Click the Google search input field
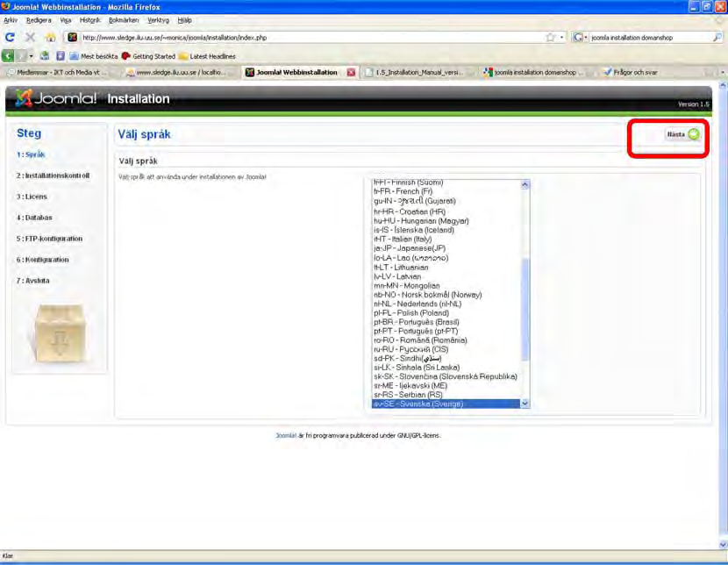The width and height of the screenshot is (728, 565). (649, 37)
